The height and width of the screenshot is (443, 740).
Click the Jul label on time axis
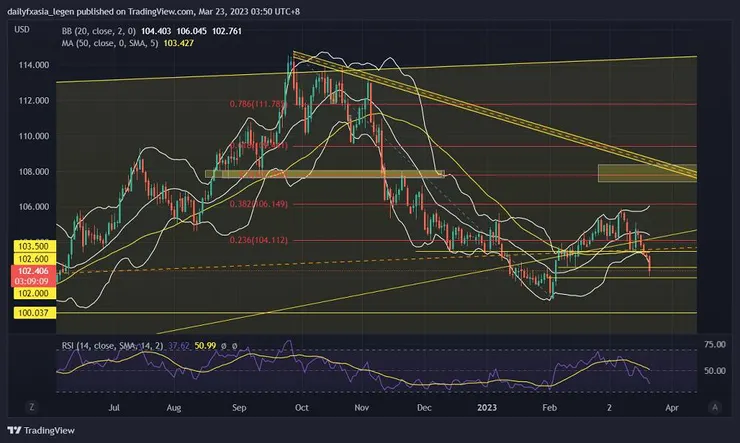(x=114, y=408)
